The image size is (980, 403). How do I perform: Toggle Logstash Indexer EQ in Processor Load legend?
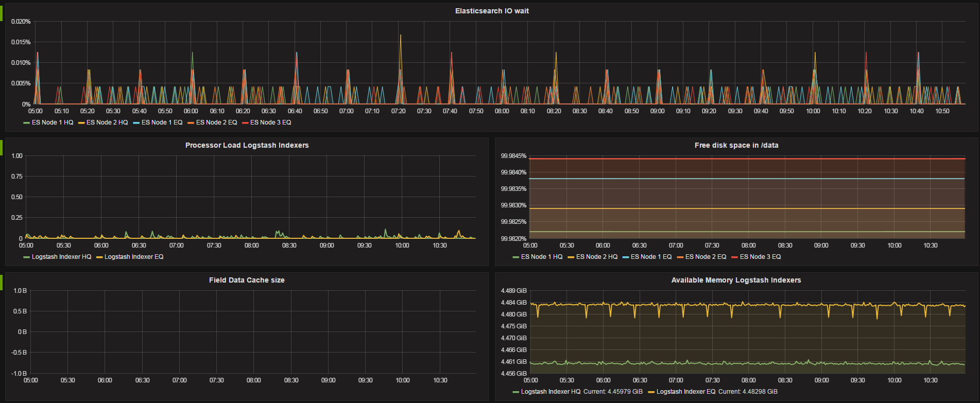click(134, 257)
